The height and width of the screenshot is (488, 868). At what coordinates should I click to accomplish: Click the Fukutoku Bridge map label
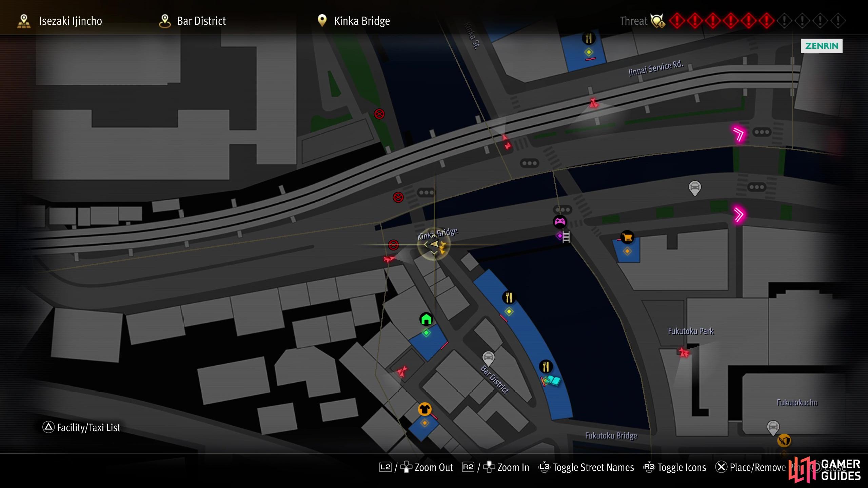(x=611, y=435)
